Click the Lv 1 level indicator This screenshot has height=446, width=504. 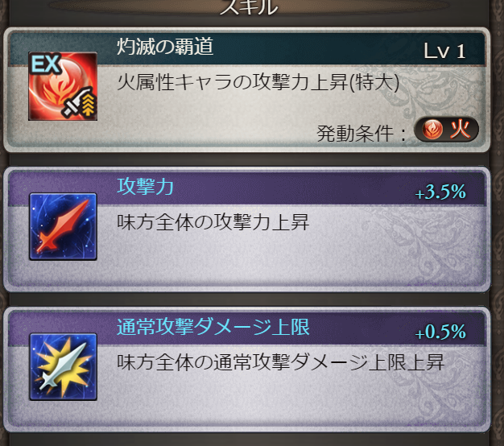click(x=444, y=51)
